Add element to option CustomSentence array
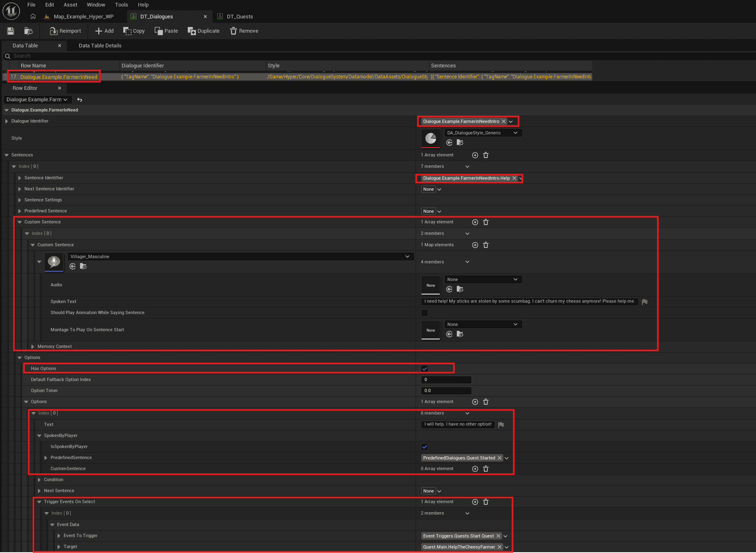This screenshot has width=756, height=553. [x=475, y=469]
